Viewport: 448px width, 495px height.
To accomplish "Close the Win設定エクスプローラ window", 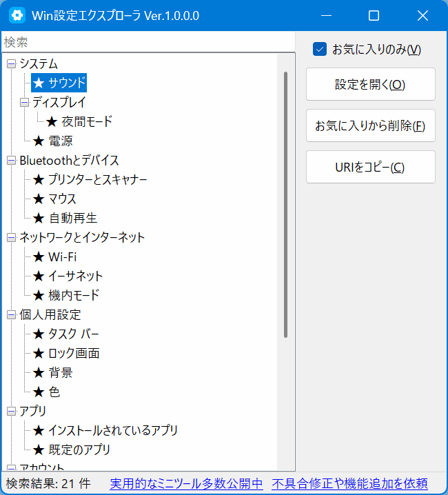I will (422, 15).
